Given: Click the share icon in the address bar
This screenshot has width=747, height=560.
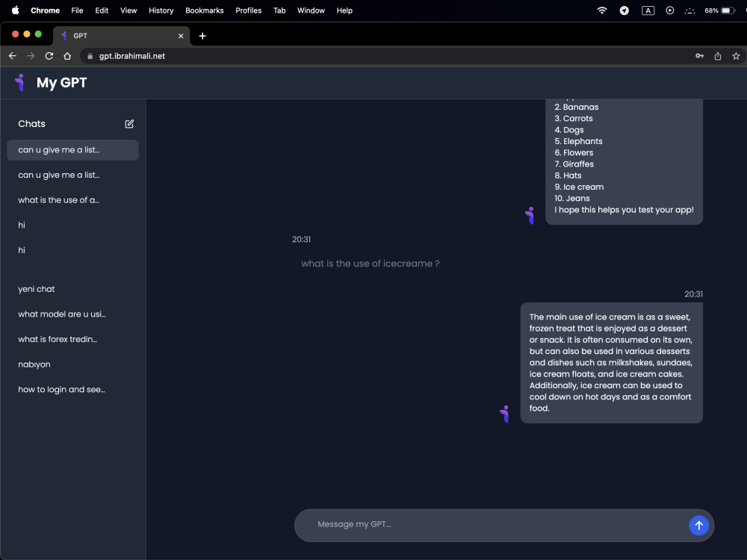Looking at the screenshot, I should pos(717,55).
